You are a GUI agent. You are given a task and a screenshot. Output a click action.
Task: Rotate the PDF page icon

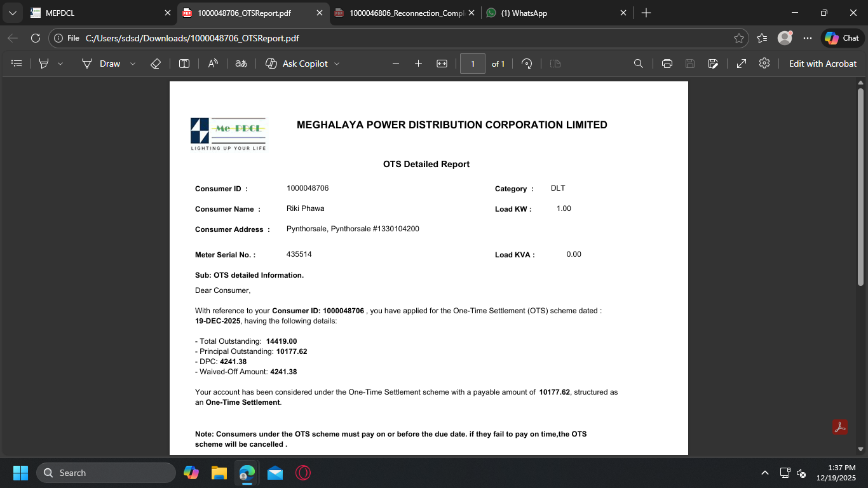tap(526, 64)
